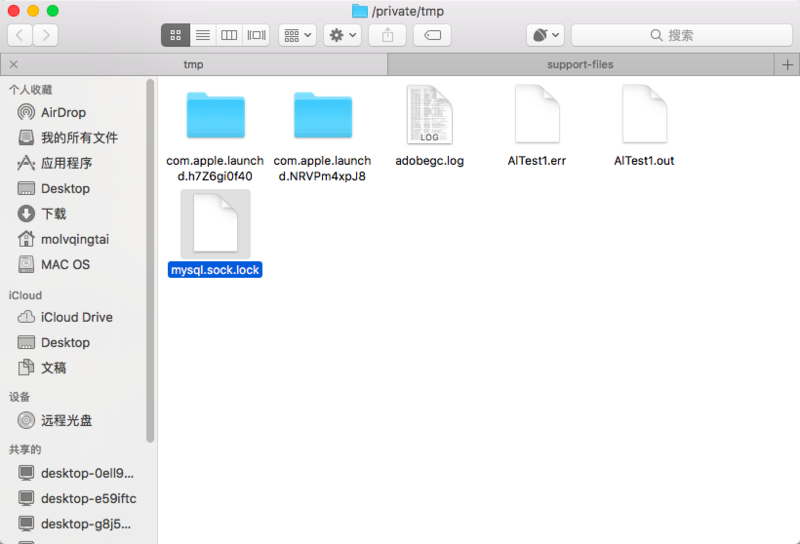
Task: Open the acorn toolbar dropdown
Action: click(545, 35)
